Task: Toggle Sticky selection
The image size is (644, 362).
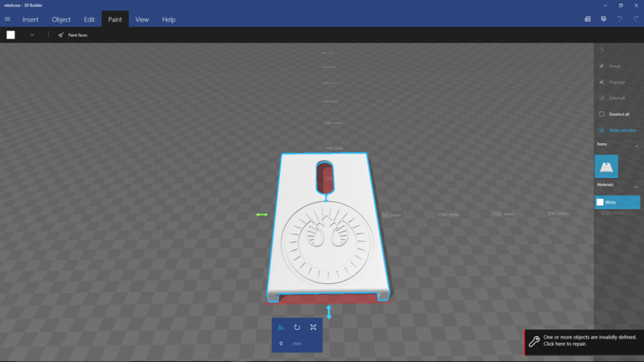Action: 617,130
